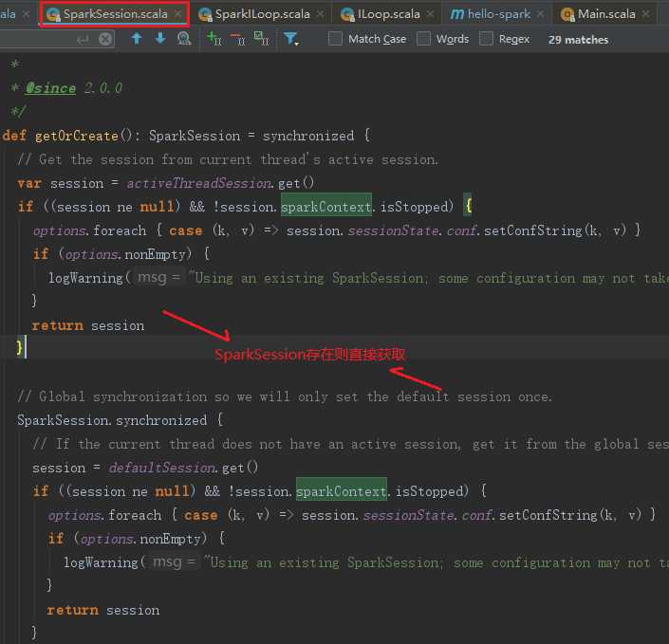Unselect the current occurrence
Viewport: 669px width, 644px height.
[238, 39]
